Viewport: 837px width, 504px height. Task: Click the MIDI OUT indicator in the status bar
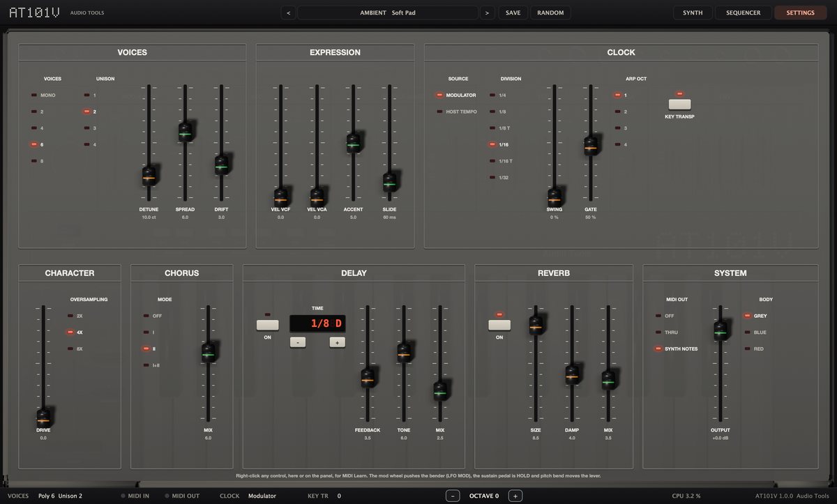tap(182, 496)
